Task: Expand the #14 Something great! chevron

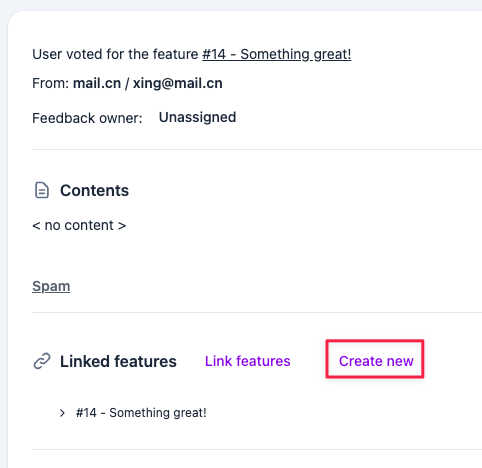Action: pos(62,413)
